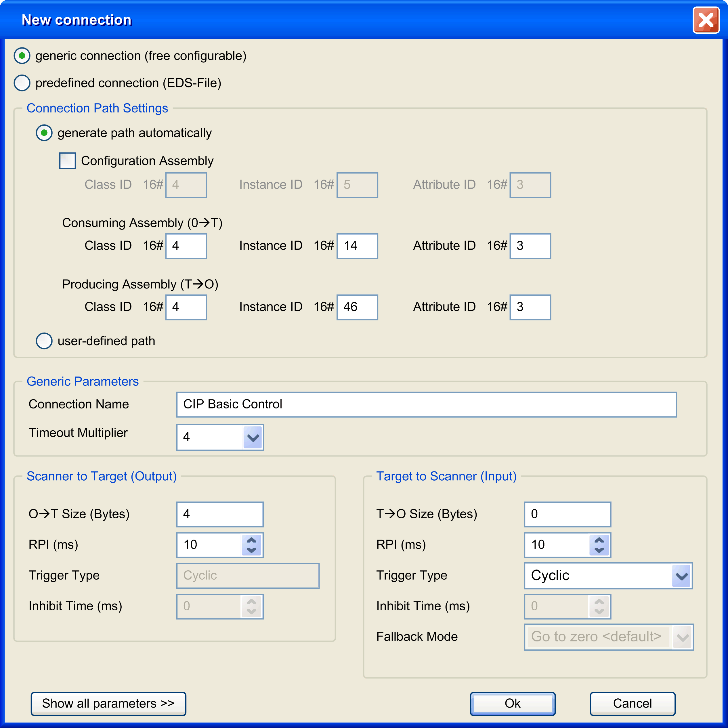Select "generic connection (free configurable)" option
Image resolution: width=728 pixels, height=728 pixels.
click(x=22, y=56)
